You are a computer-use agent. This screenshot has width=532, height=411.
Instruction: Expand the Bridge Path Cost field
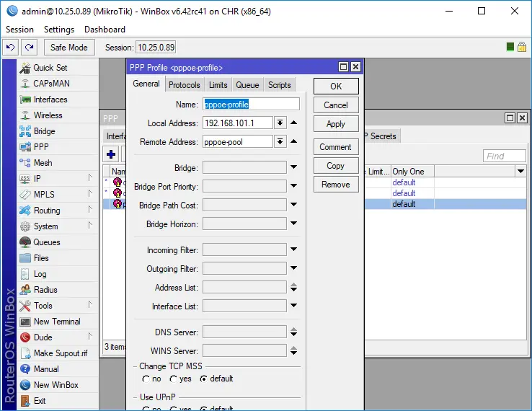(x=294, y=205)
